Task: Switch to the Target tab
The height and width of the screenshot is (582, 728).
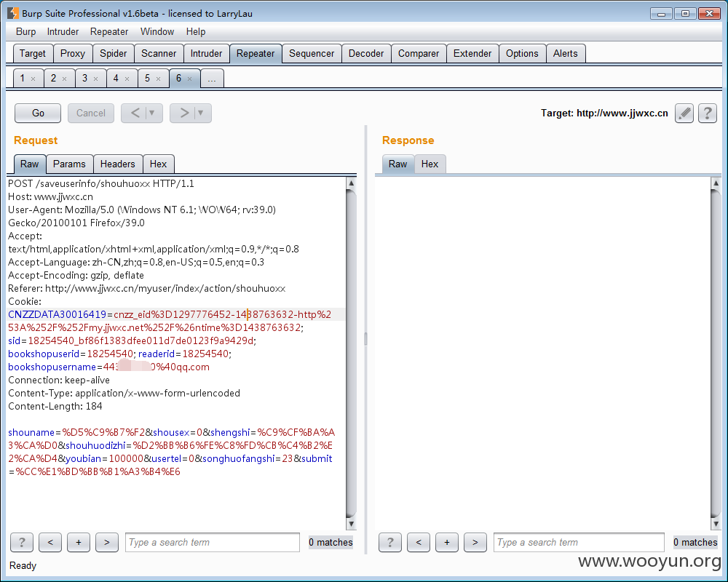Action: 33,53
